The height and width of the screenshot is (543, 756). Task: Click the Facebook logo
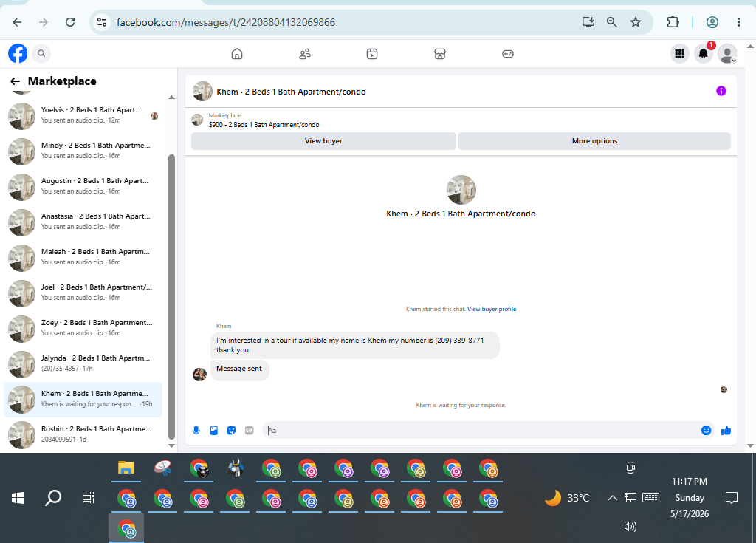coord(18,54)
